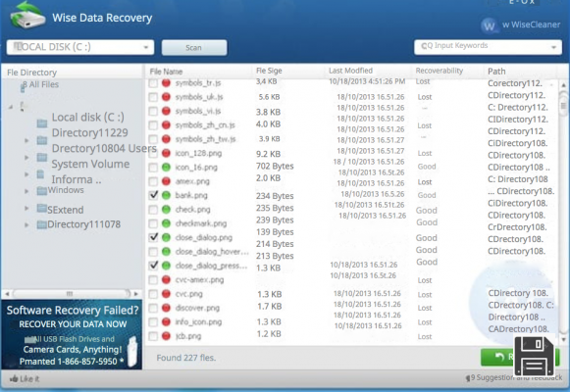This screenshot has width=570, height=392.
Task: Expand the System Volume Information node
Action: [x=26, y=174]
